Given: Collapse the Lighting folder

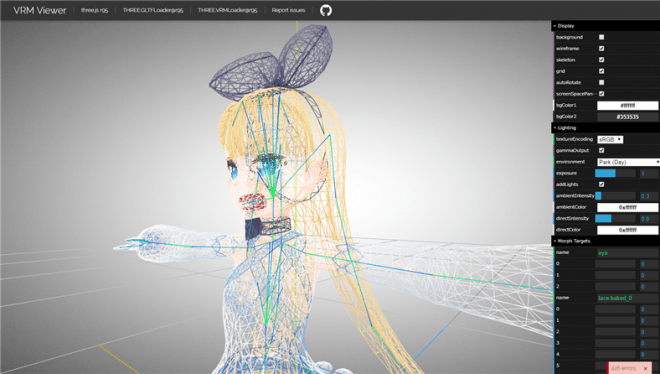Looking at the screenshot, I should (606, 127).
